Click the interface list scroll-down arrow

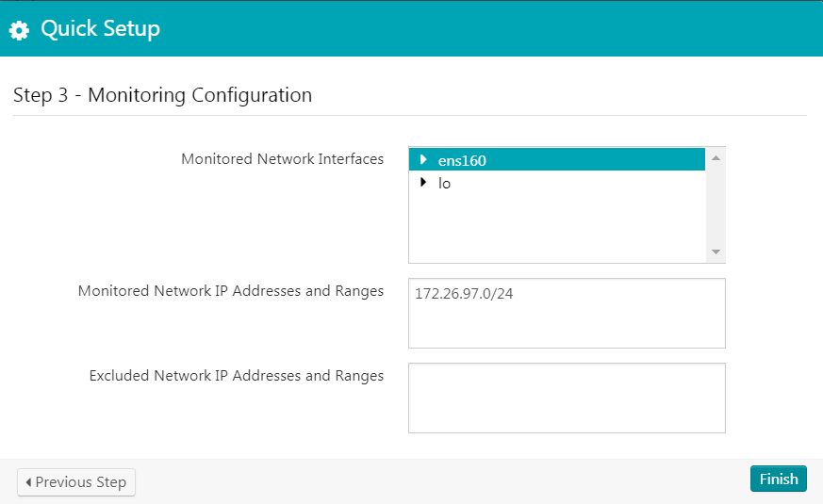[716, 252]
